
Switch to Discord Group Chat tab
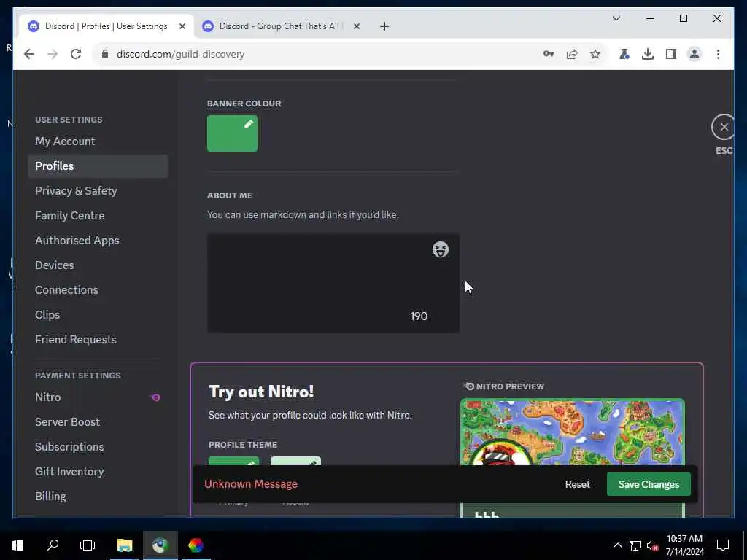tap(279, 26)
